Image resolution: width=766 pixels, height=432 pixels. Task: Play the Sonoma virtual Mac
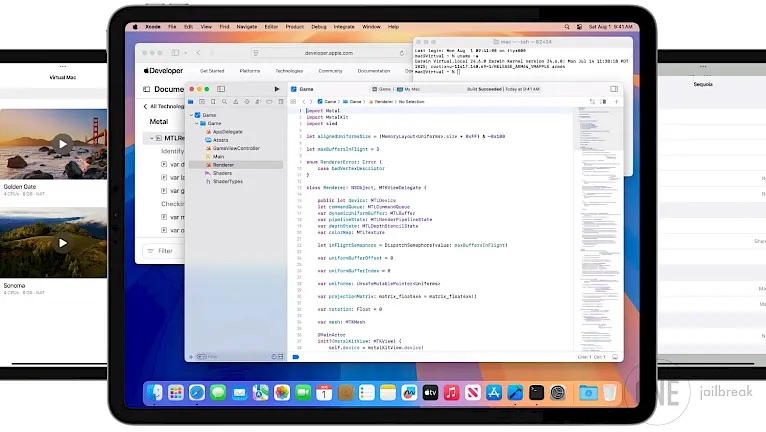pyautogui.click(x=63, y=243)
